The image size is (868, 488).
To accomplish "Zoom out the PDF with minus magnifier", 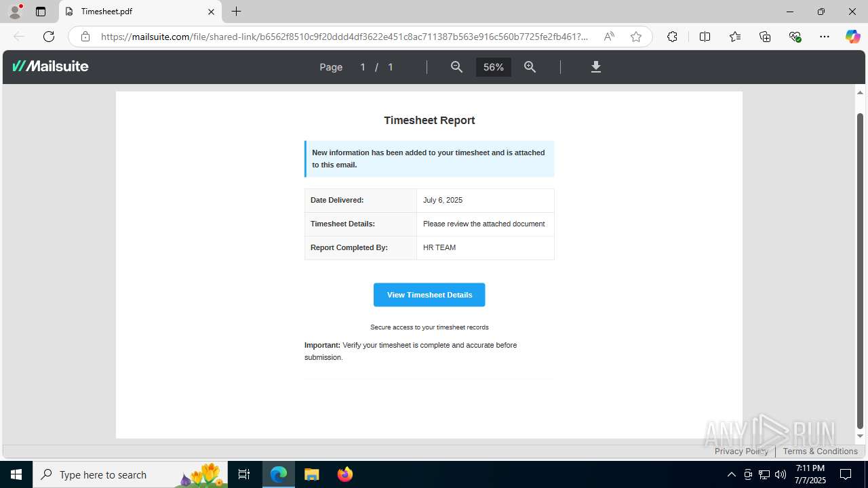I will (457, 66).
